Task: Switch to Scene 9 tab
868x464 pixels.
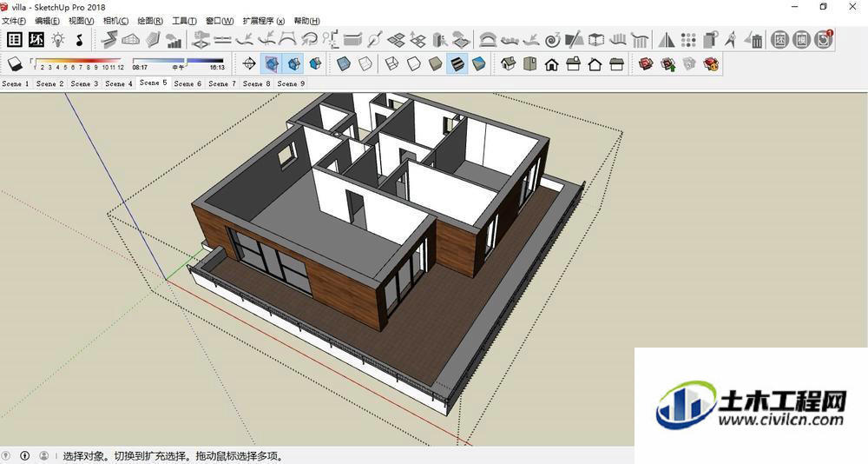Action: tap(291, 83)
